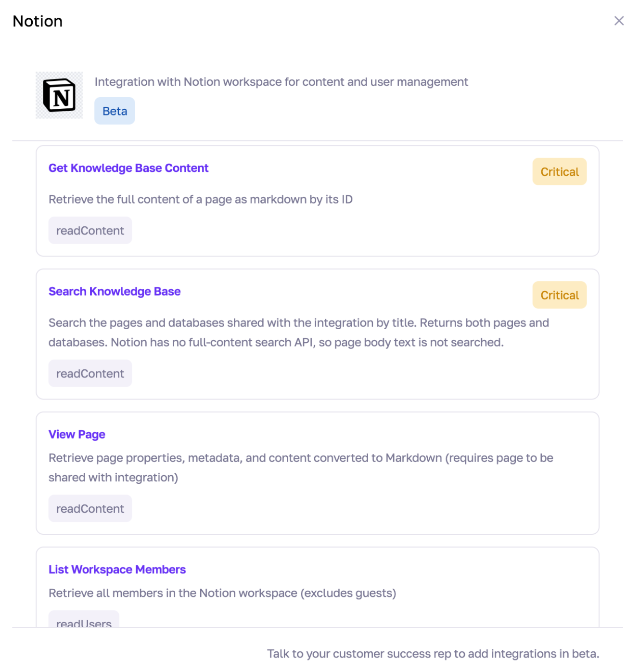Open Get Knowledge Base Content action
The height and width of the screenshot is (672, 639).
tap(128, 168)
